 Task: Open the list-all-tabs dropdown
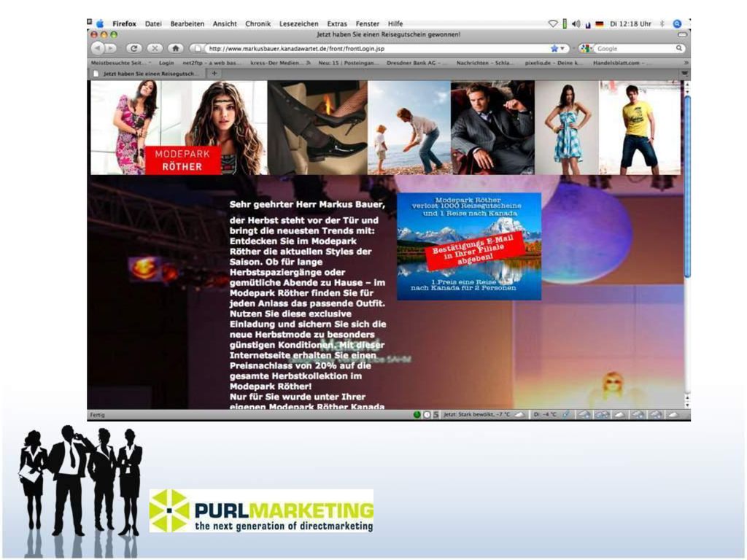pyautogui.click(x=684, y=74)
